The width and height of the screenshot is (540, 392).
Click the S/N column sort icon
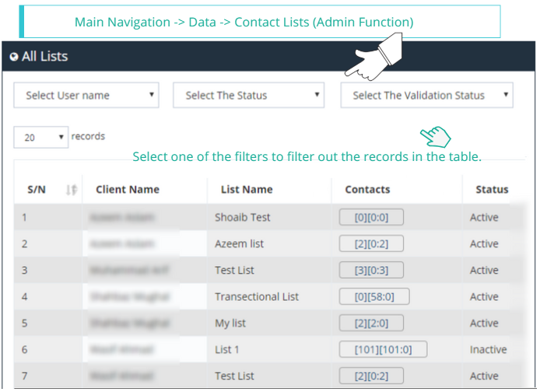point(72,190)
